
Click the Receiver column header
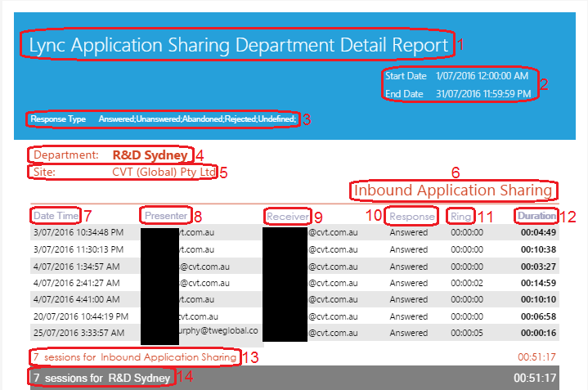[288, 217]
